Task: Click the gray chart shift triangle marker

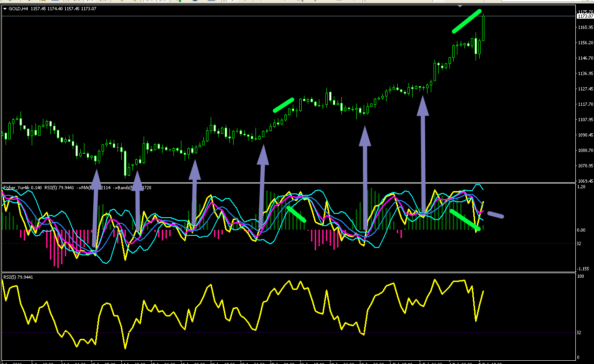Action: click(461, 6)
